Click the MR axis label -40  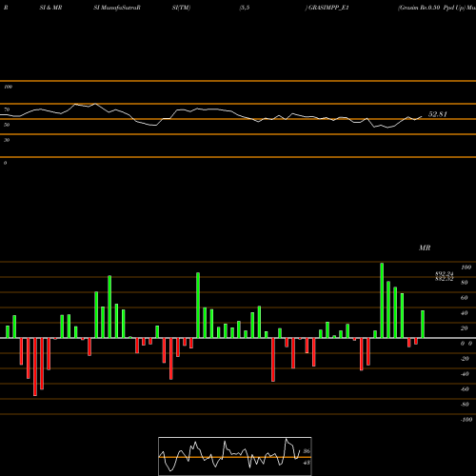point(465,374)
